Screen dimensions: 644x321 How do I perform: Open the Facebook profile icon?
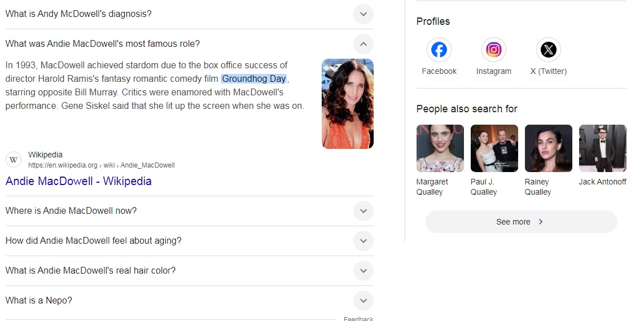pyautogui.click(x=439, y=50)
